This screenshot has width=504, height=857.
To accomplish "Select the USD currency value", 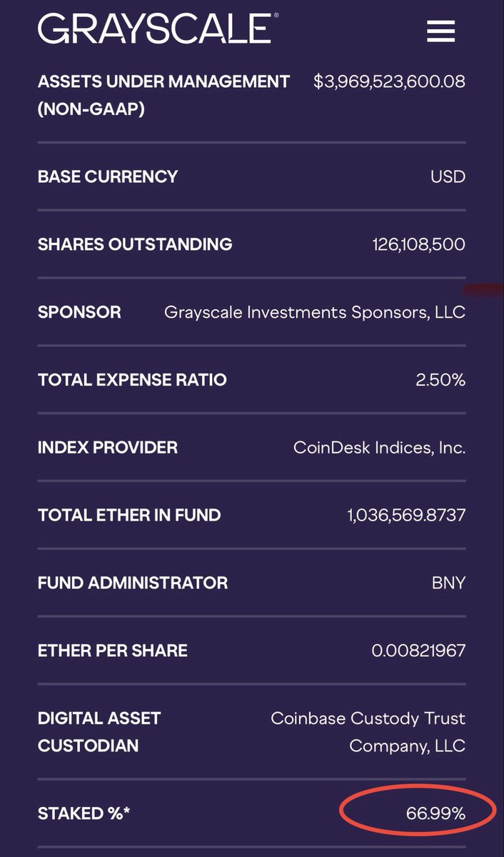I will point(448,176).
